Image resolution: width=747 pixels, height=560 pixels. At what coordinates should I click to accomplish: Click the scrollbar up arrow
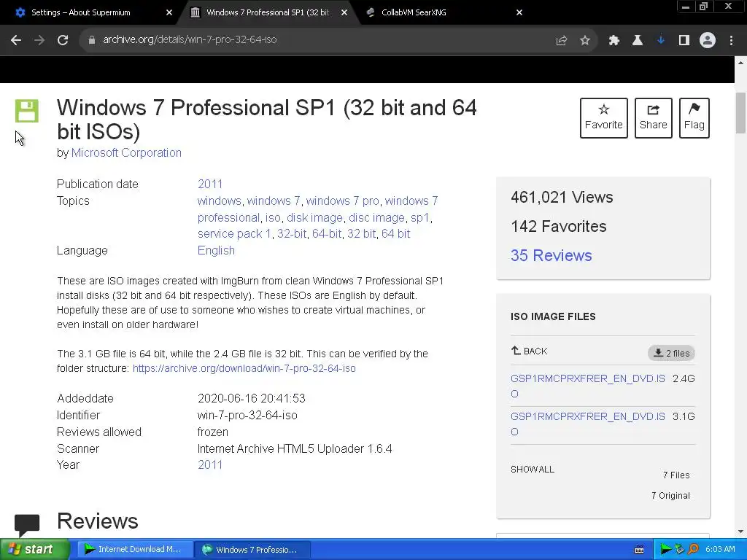(x=741, y=63)
